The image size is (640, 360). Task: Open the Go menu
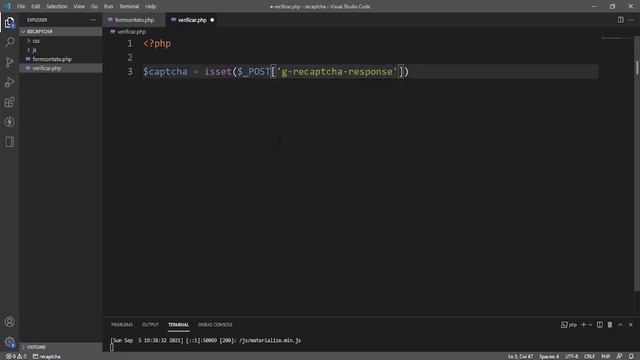coord(94,6)
